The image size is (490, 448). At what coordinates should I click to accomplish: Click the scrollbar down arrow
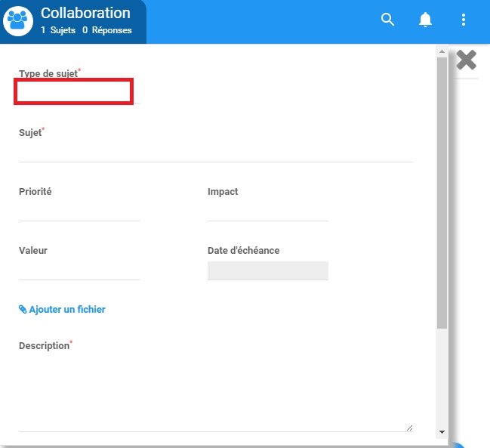click(x=442, y=431)
